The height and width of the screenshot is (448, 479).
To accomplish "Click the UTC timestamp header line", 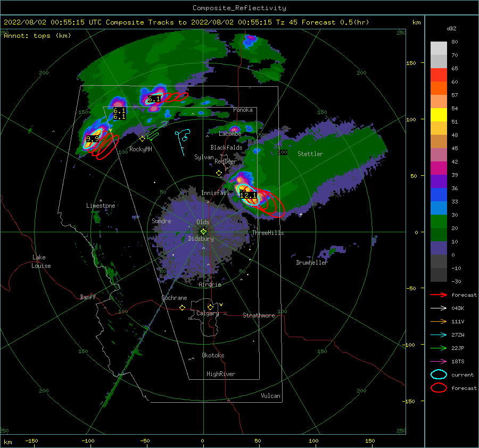I will (186, 22).
